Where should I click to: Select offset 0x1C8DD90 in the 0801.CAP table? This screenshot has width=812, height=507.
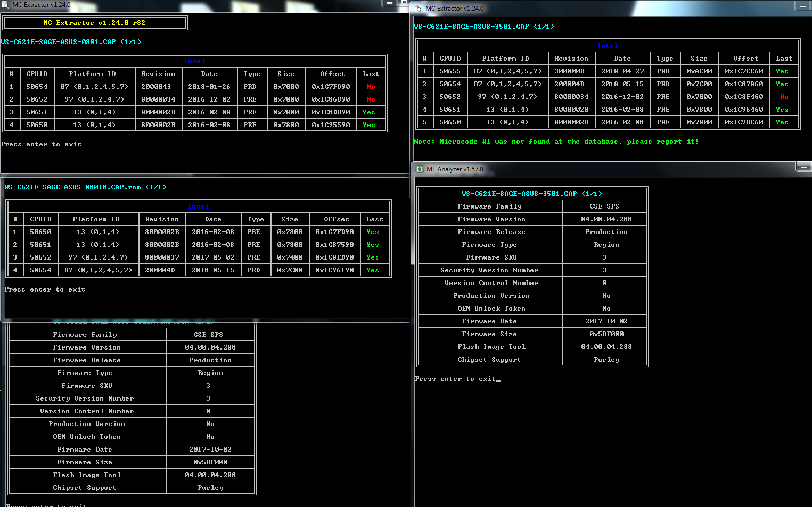click(331, 112)
